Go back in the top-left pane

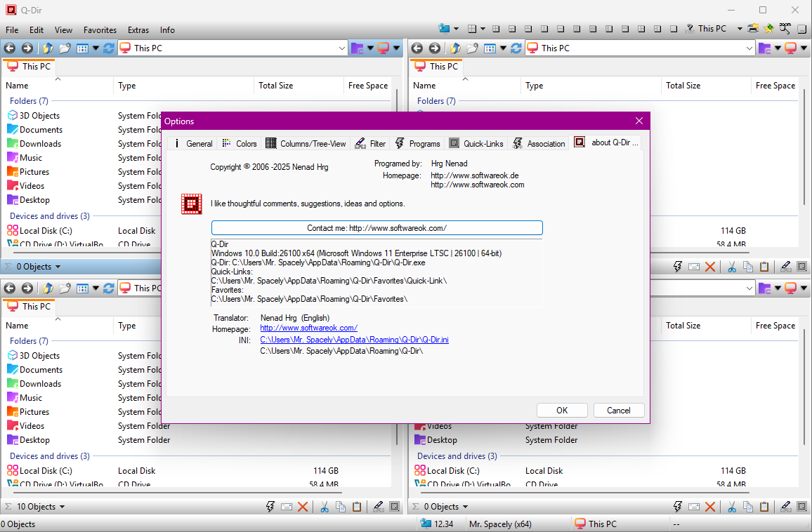click(10, 48)
